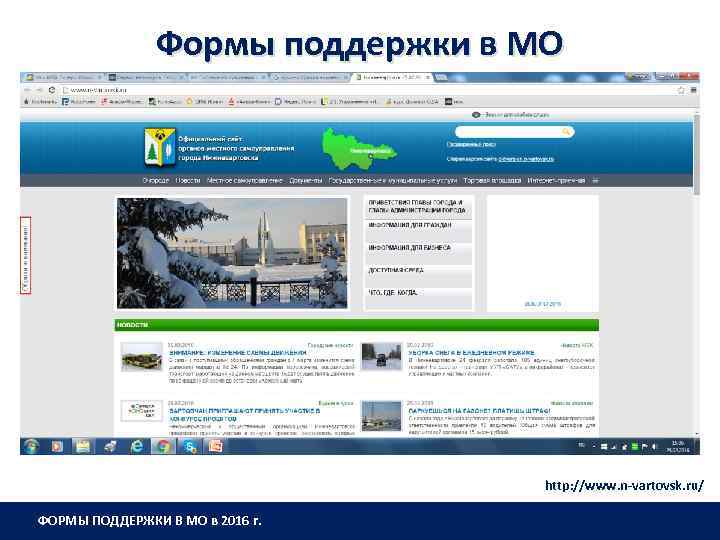Click the browser back arrow
This screenshot has width=720, height=540.
click(x=28, y=90)
